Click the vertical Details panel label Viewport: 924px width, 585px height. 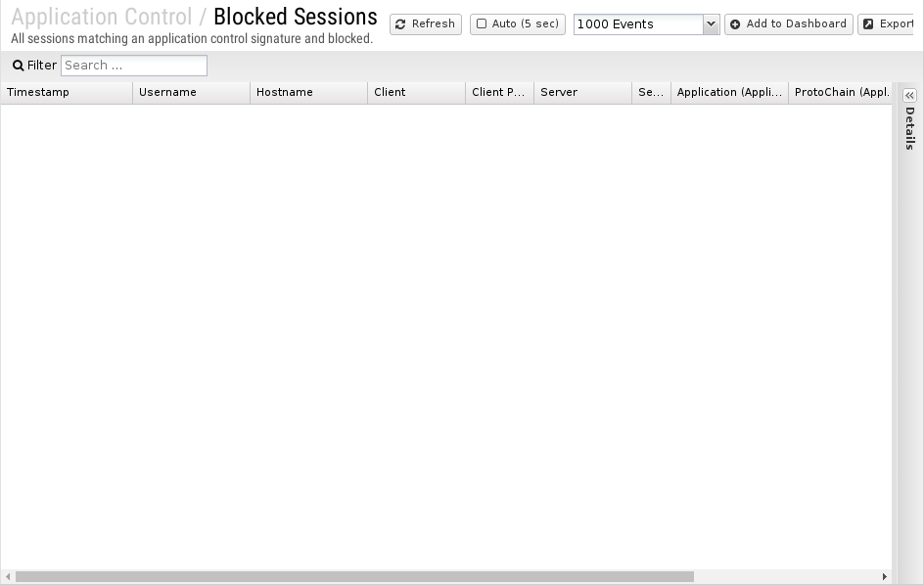[x=910, y=128]
